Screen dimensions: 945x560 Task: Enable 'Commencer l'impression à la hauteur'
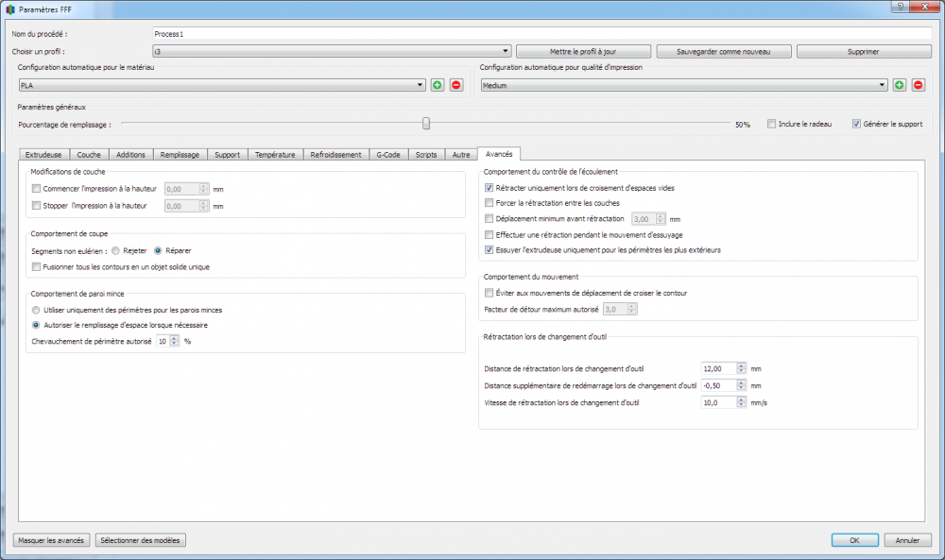pyautogui.click(x=36, y=189)
